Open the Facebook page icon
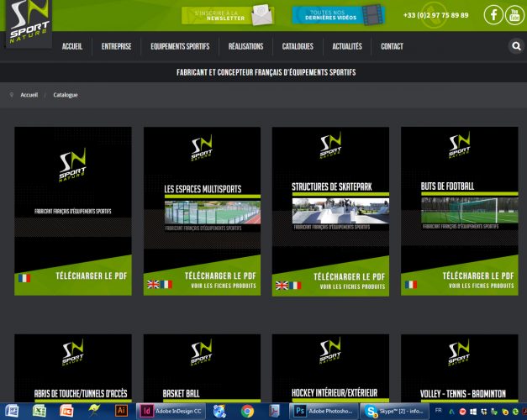 coord(493,15)
